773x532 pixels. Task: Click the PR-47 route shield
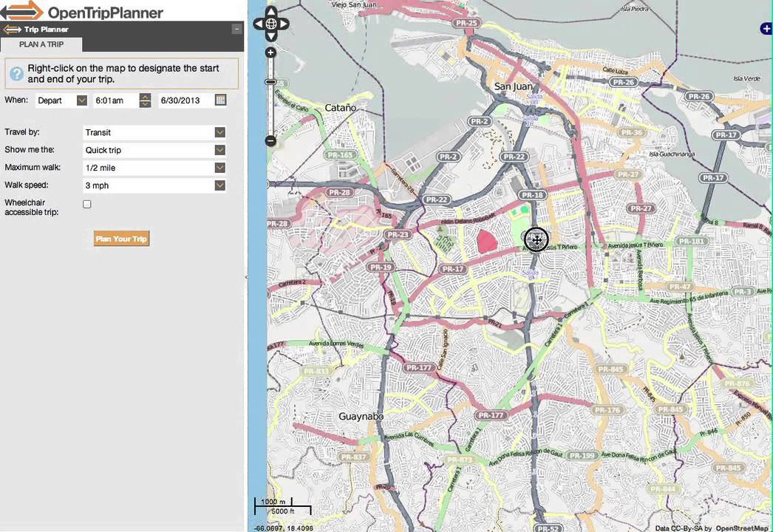coord(679,287)
